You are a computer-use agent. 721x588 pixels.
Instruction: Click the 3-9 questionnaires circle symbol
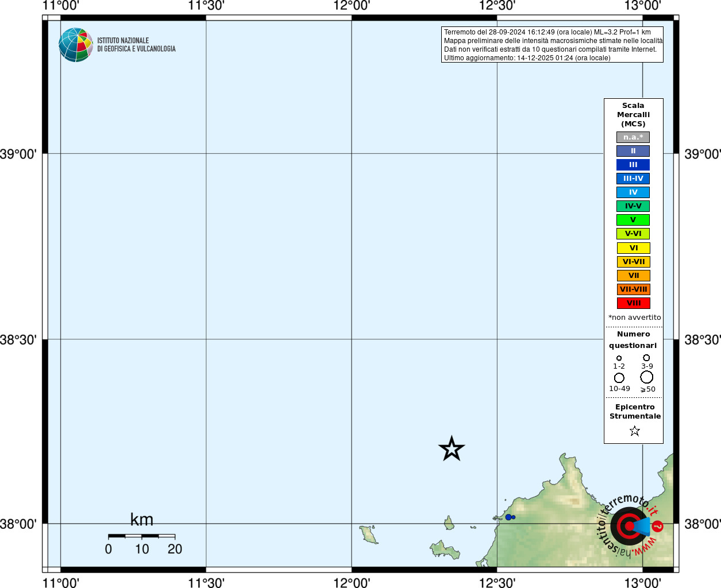(x=646, y=358)
